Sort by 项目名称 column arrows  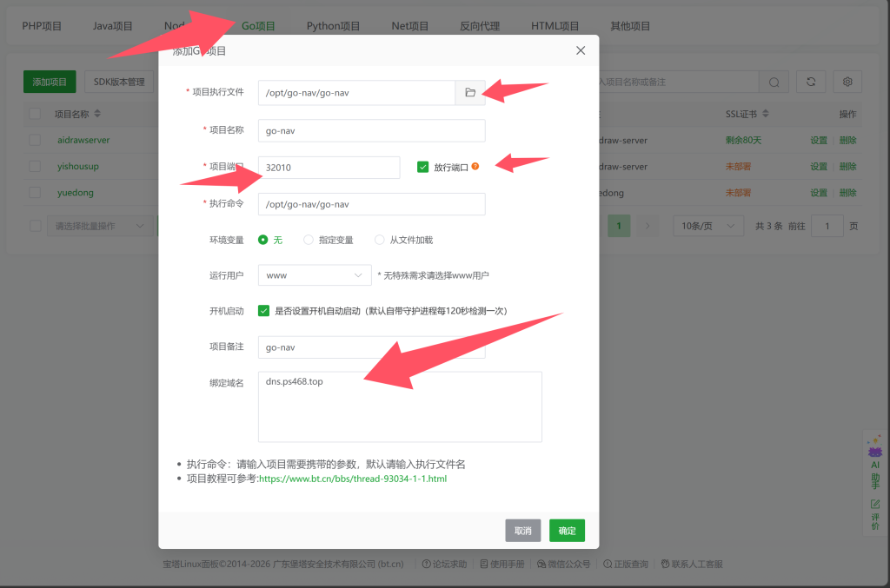coord(97,114)
